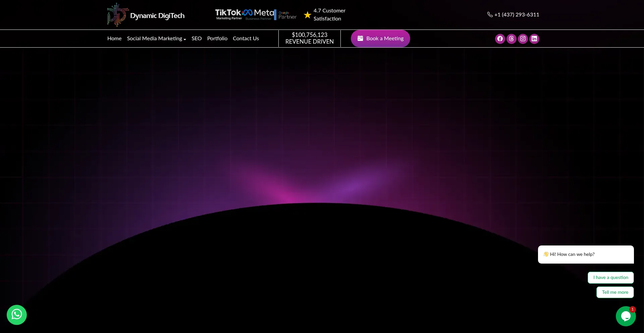Open the SEO menu item
The width and height of the screenshot is (644, 333).
pyautogui.click(x=197, y=39)
